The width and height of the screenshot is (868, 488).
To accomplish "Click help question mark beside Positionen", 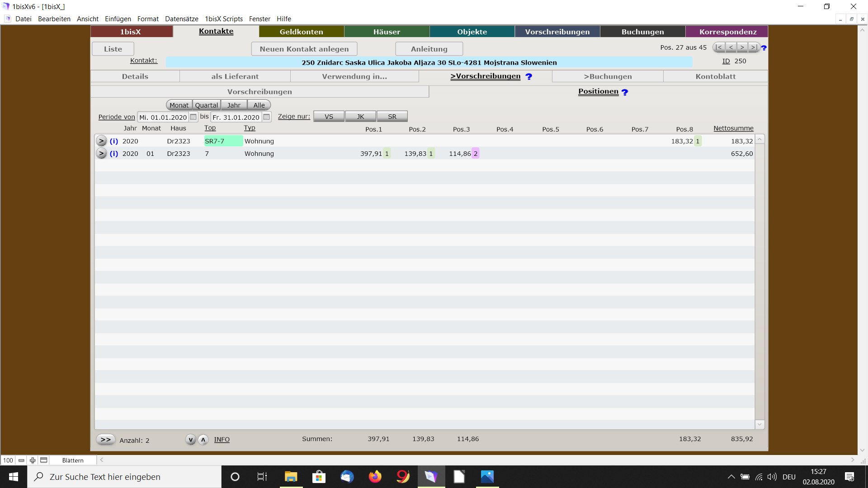I will (625, 92).
